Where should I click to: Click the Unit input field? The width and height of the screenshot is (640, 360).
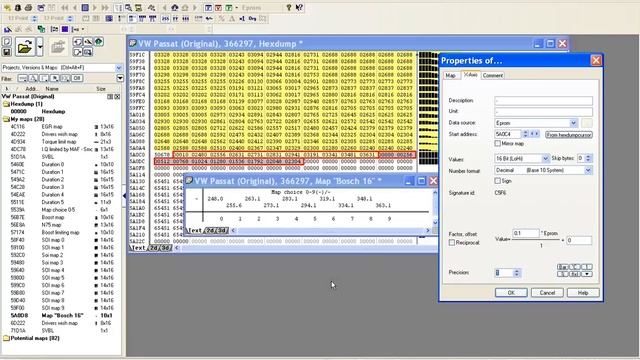click(x=543, y=111)
